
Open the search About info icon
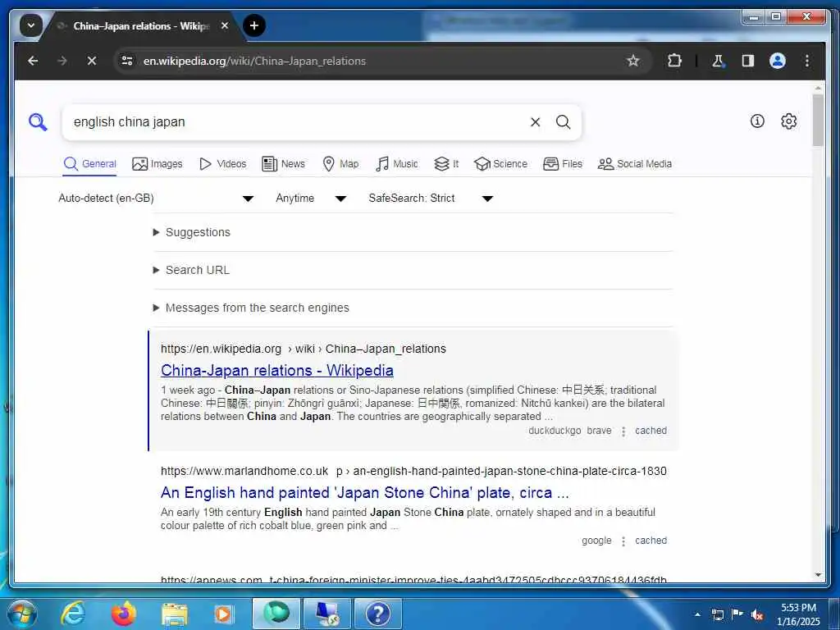click(x=757, y=121)
